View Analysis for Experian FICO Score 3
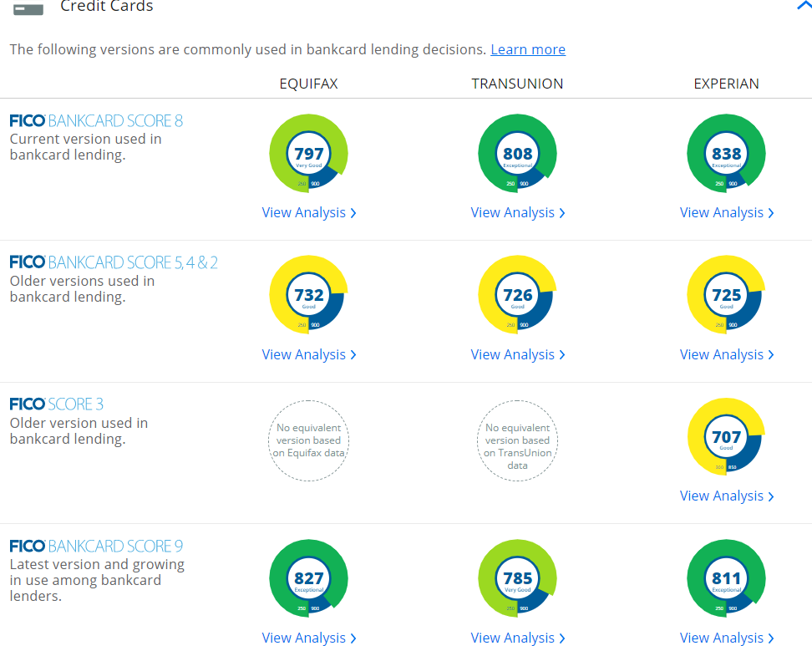 pos(726,496)
